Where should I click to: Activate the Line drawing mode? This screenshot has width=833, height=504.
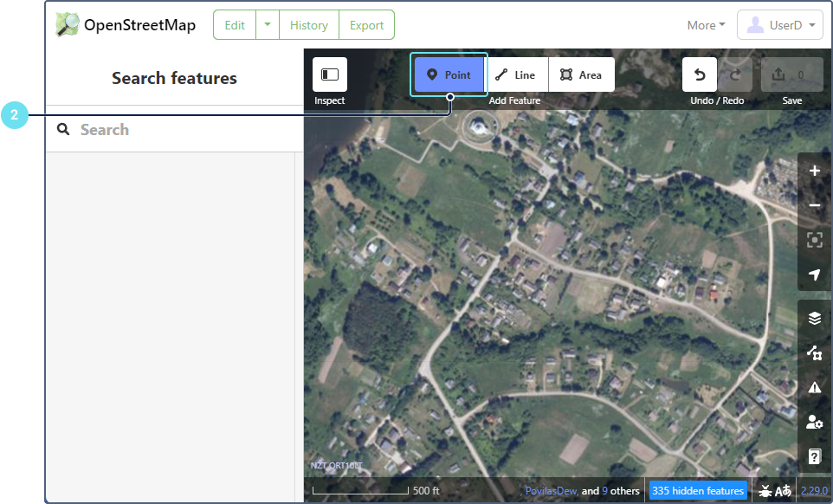pos(516,74)
